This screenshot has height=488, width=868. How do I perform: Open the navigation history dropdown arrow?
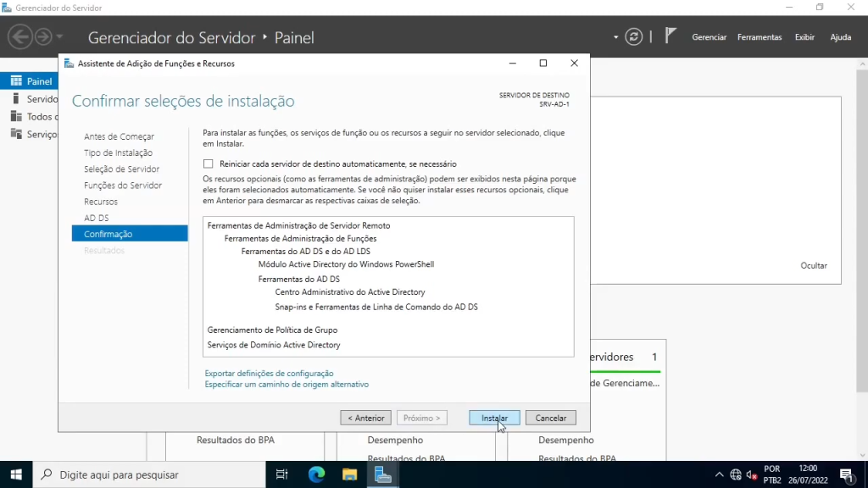(x=59, y=37)
